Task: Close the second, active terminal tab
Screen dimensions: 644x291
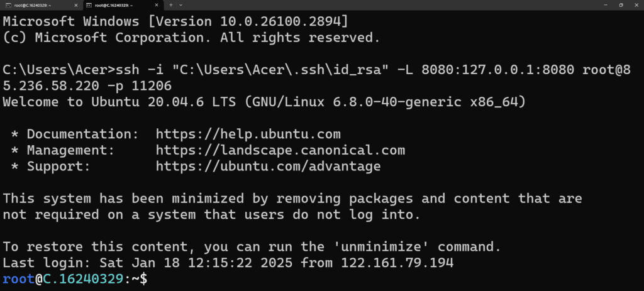Action: [156, 5]
